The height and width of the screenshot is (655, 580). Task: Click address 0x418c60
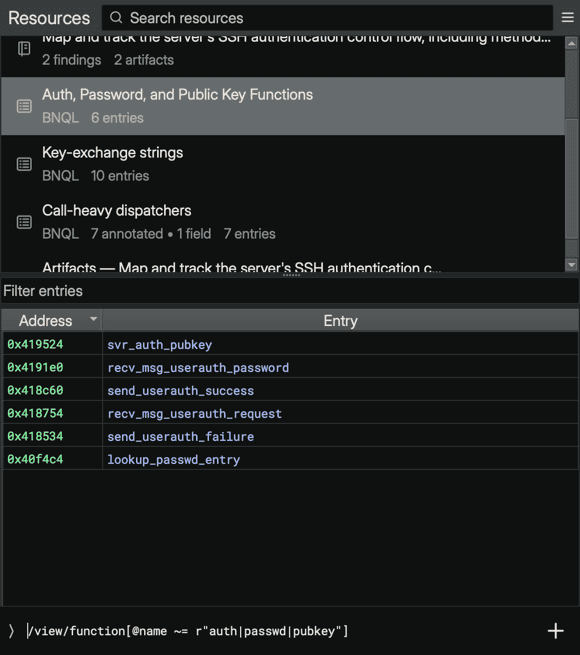(x=35, y=390)
